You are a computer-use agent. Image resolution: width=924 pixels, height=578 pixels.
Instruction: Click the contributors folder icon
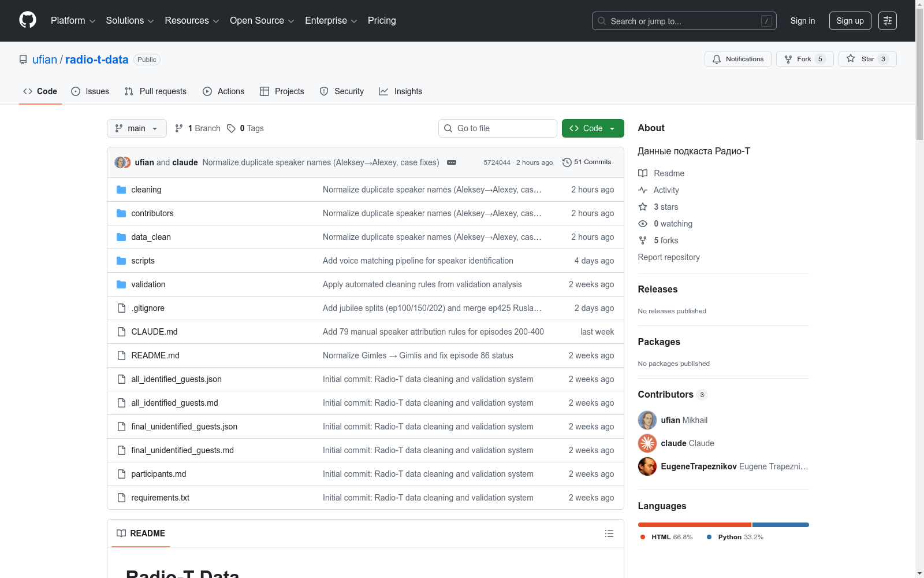coord(121,213)
